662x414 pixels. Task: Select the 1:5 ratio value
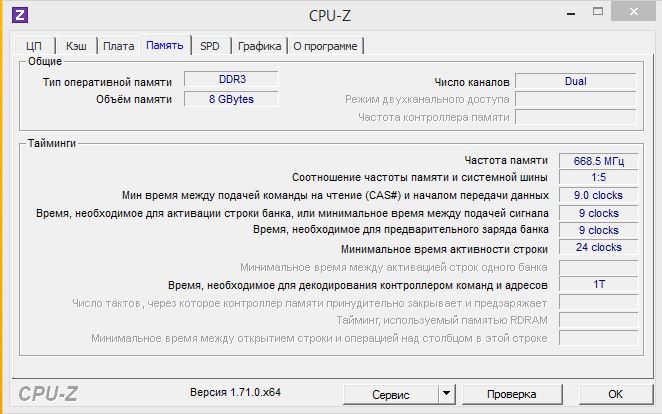[599, 177]
